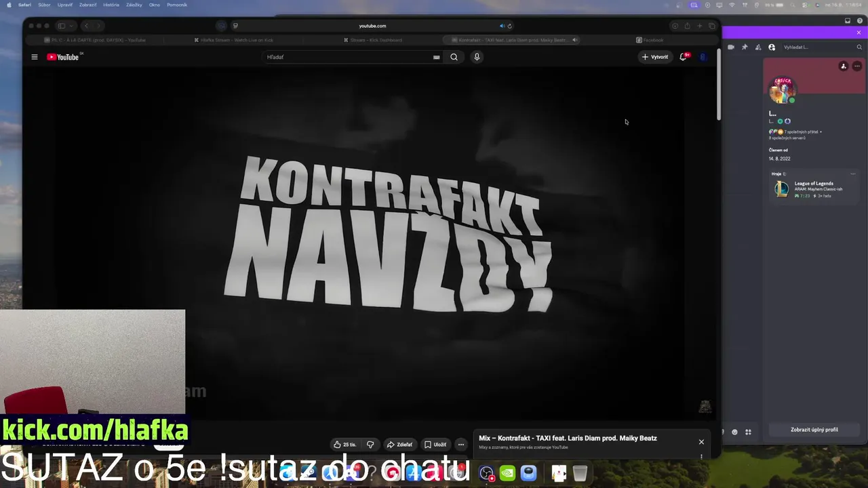This screenshot has height=488, width=868.
Task: Show Safari downloads
Action: pos(675,26)
